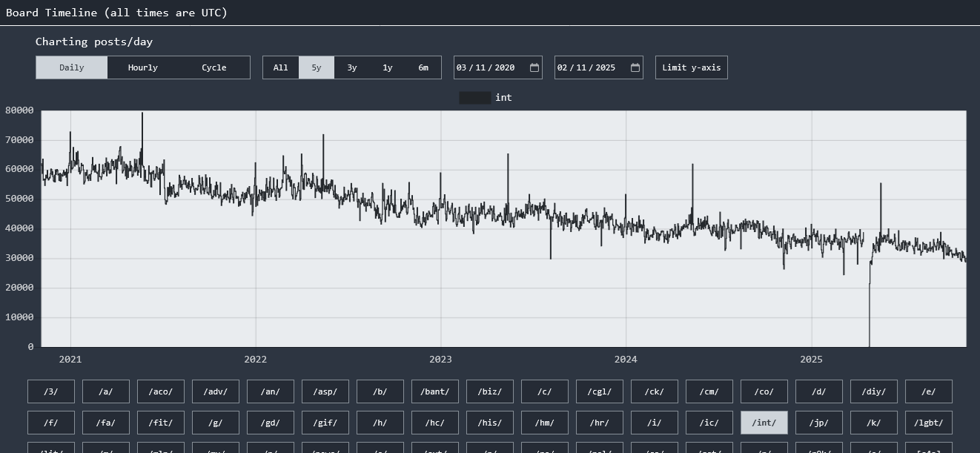
Task: Select the /ic/ board
Action: [709, 423]
